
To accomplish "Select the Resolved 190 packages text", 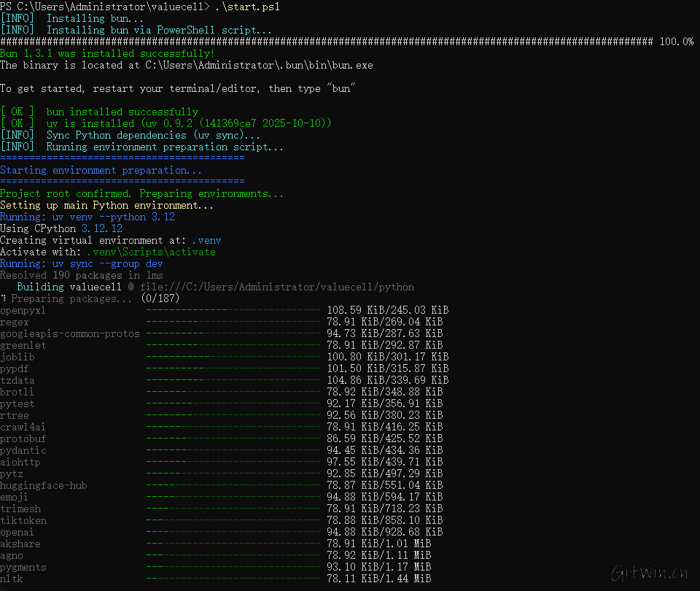I will point(82,276).
